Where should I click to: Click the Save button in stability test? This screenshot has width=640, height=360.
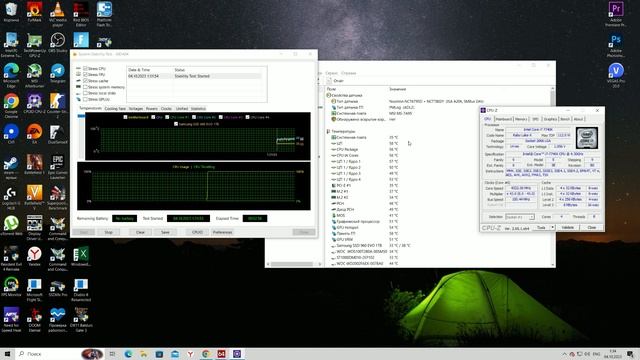pos(165,232)
